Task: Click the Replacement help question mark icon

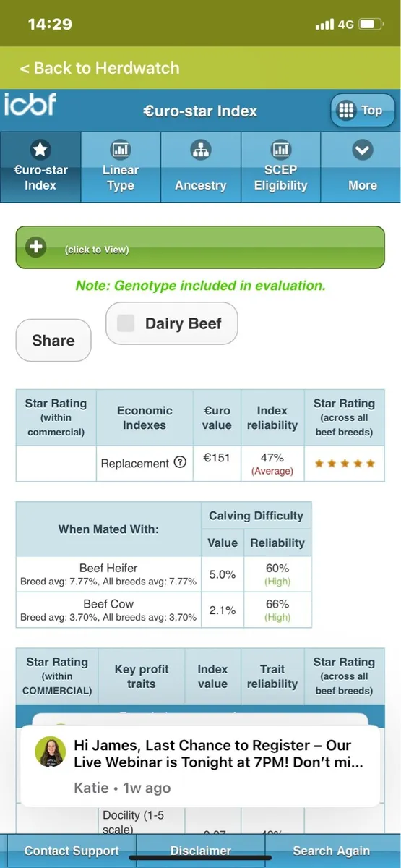Action: tap(180, 463)
